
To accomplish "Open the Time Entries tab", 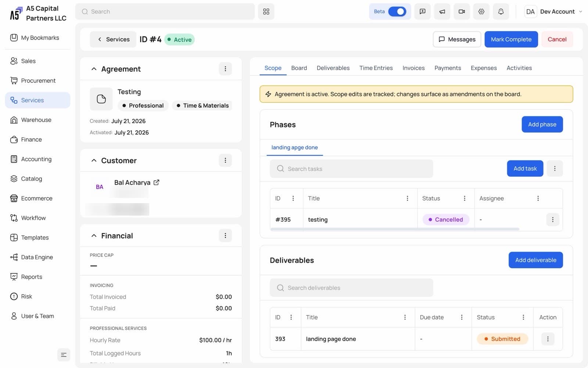I will pyautogui.click(x=376, y=68).
